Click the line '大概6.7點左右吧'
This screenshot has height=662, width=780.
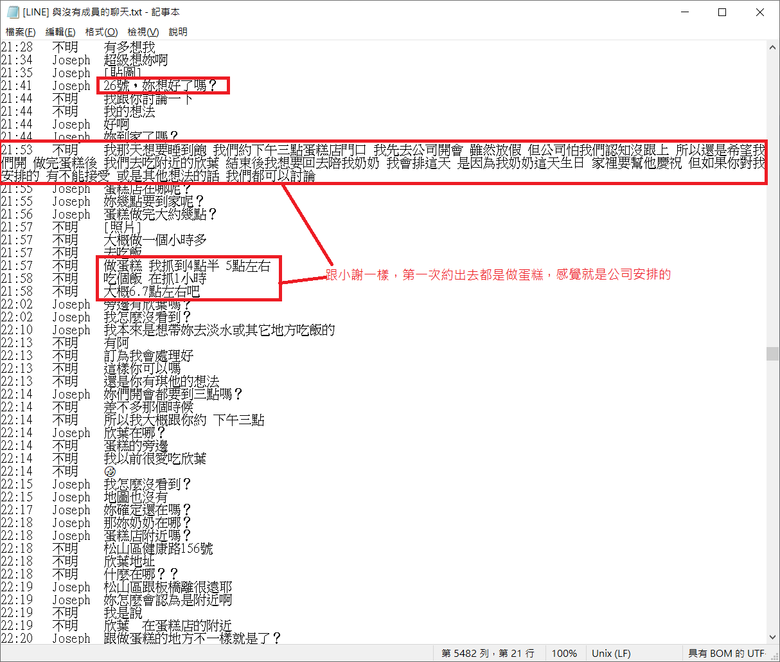click(152, 291)
